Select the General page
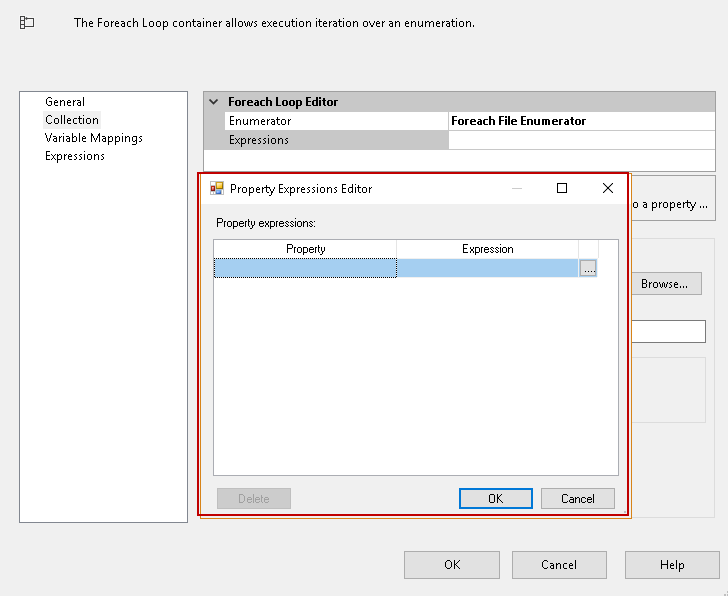 click(65, 102)
